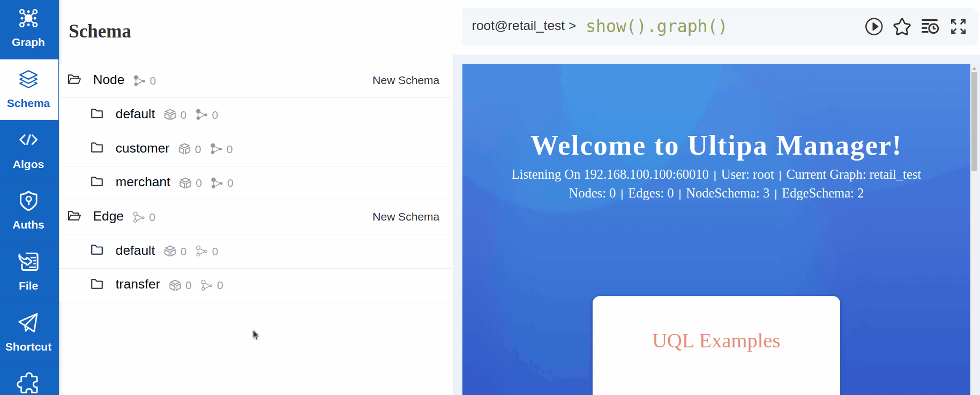Click the Current Graph: retail_test text
Screen dimensions: 980x395
(854, 174)
